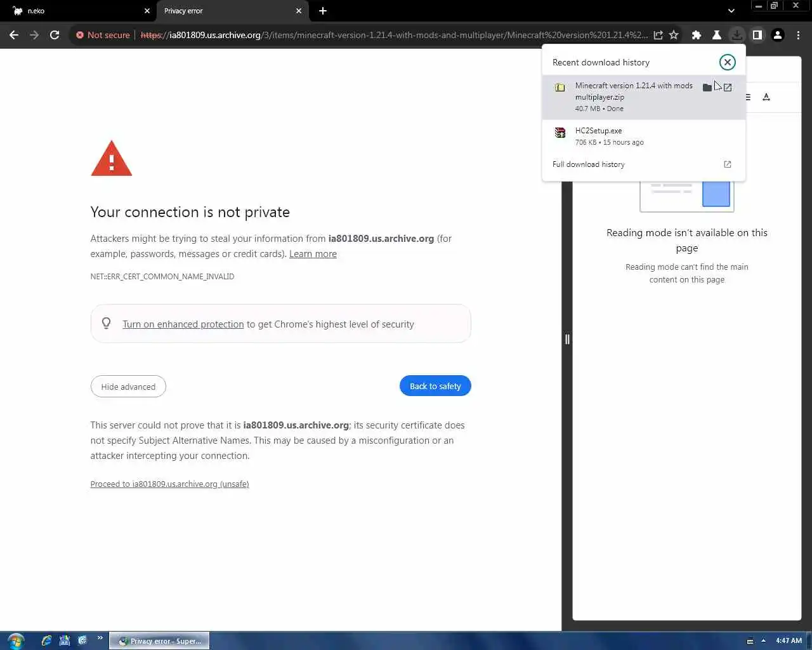
Task: Proceed to ia801809.us.archive.org (unsafe)
Action: (169, 484)
